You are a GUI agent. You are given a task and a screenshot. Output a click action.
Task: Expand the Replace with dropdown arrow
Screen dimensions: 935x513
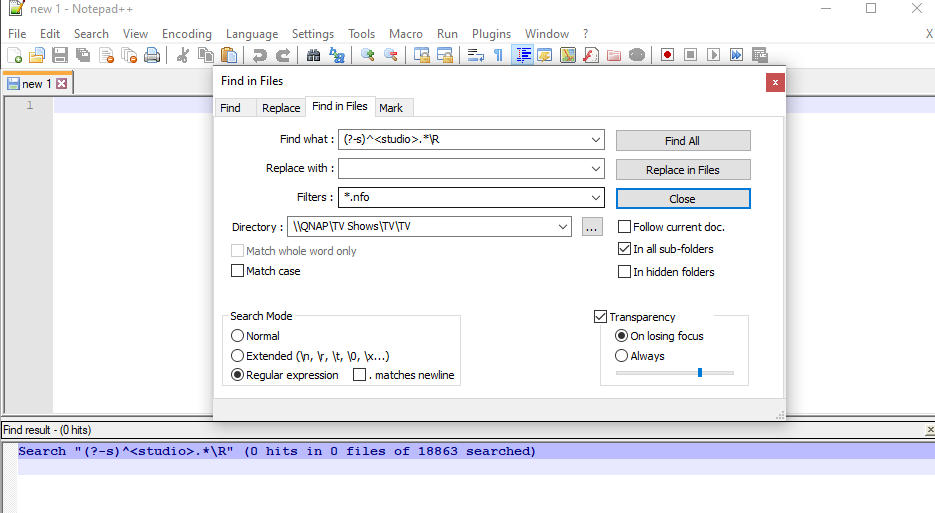pos(595,169)
